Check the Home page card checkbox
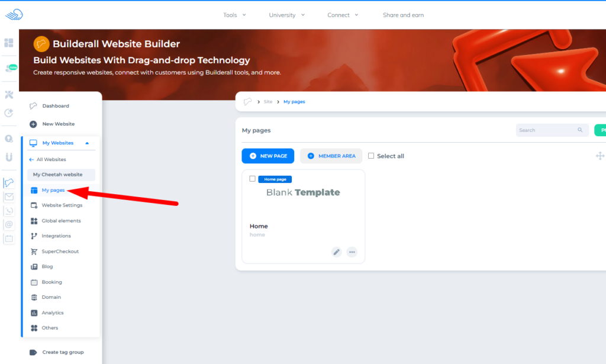 253,179
